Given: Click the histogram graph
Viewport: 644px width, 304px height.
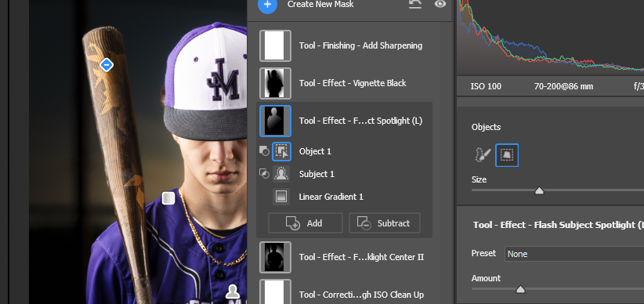Looking at the screenshot, I should [550, 37].
